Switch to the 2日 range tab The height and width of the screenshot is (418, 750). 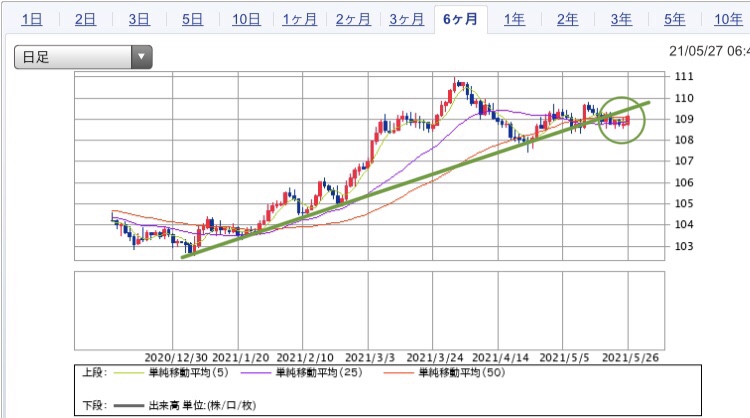click(86, 20)
